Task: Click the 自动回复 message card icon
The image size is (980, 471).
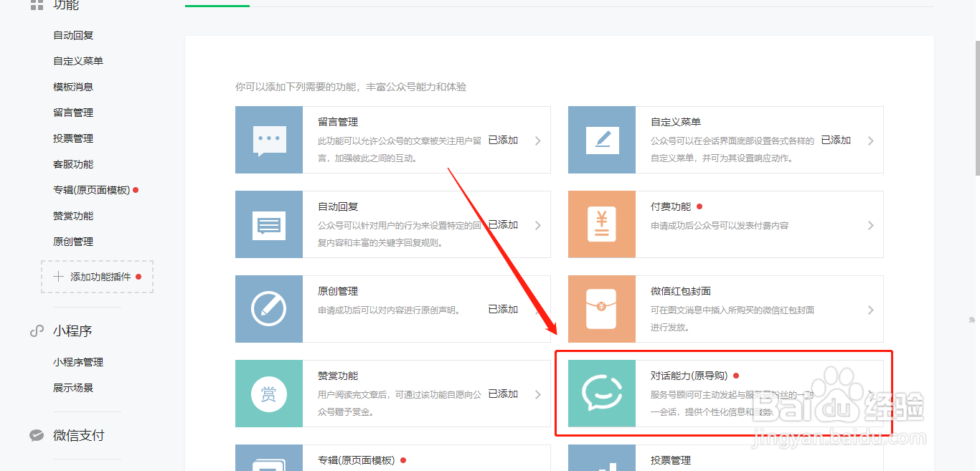Action: coord(269,224)
